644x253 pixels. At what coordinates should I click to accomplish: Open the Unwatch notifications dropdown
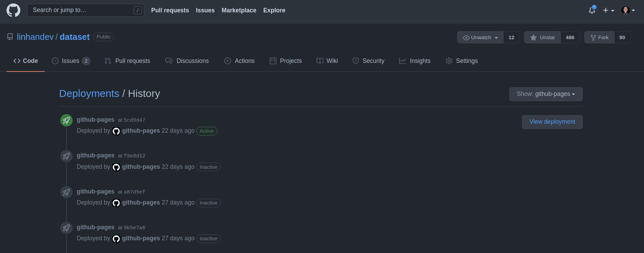(x=480, y=37)
